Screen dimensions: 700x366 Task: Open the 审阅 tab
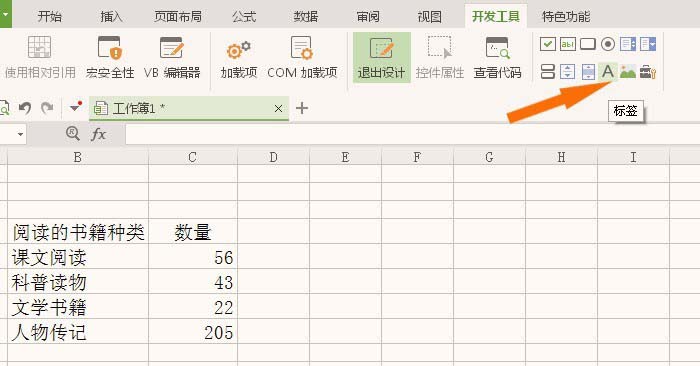click(368, 17)
